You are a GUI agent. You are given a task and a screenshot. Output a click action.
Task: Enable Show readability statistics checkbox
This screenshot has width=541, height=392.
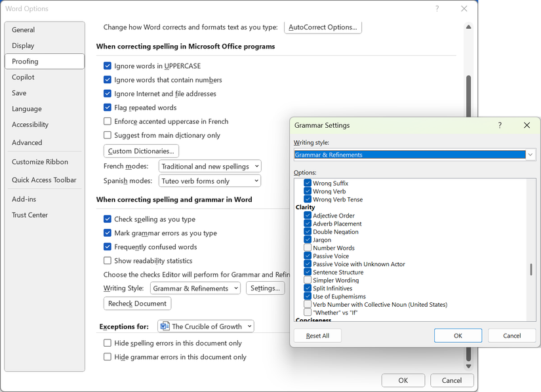[108, 261]
